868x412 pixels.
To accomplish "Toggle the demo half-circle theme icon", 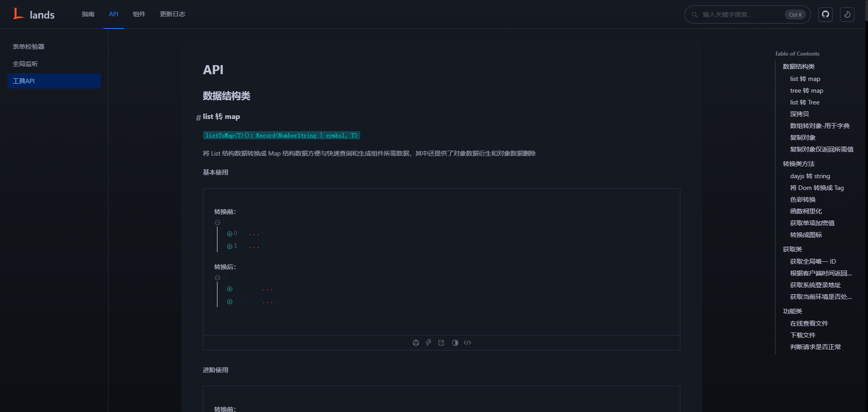I will click(x=455, y=343).
